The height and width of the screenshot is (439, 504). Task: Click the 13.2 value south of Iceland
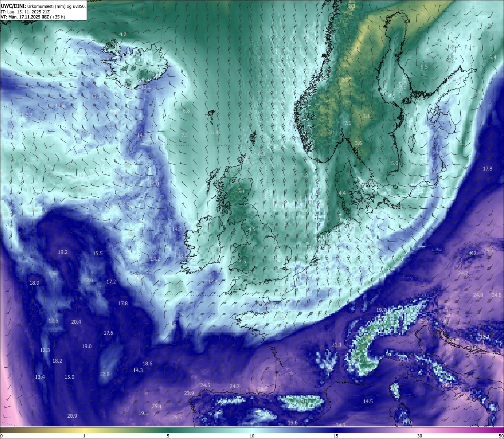pyautogui.click(x=146, y=87)
